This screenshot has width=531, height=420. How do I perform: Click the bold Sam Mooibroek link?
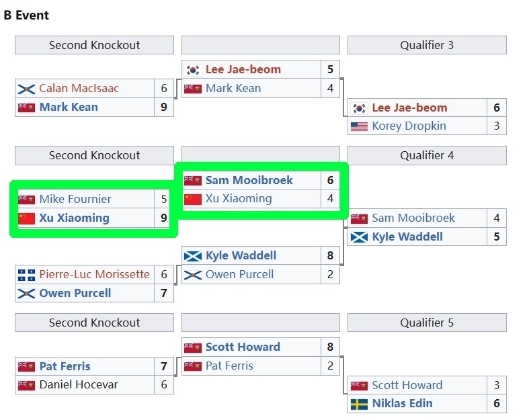[x=249, y=180]
